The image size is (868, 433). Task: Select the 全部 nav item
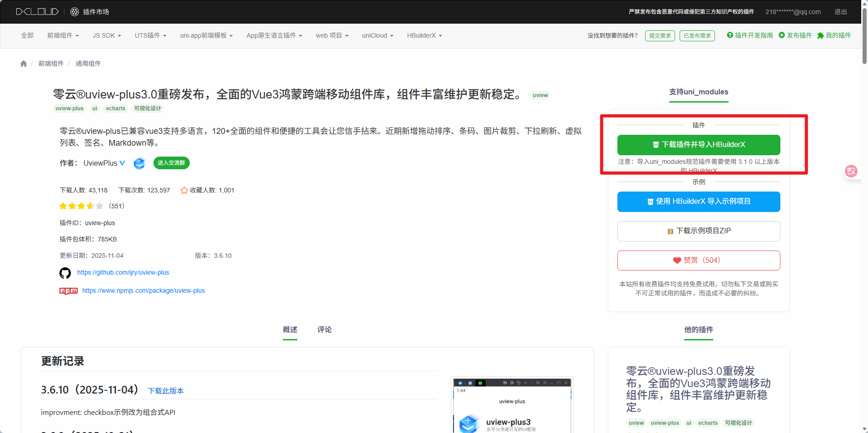tap(27, 35)
